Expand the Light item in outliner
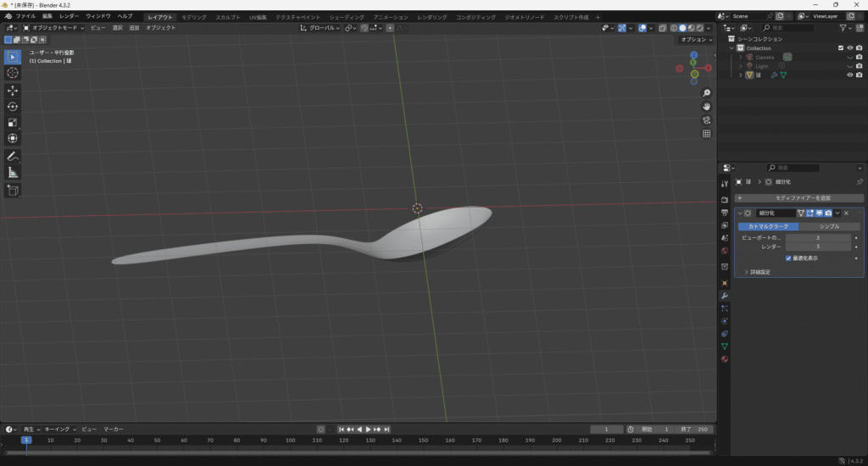Screen dimensions: 868x466 pyautogui.click(x=741, y=66)
